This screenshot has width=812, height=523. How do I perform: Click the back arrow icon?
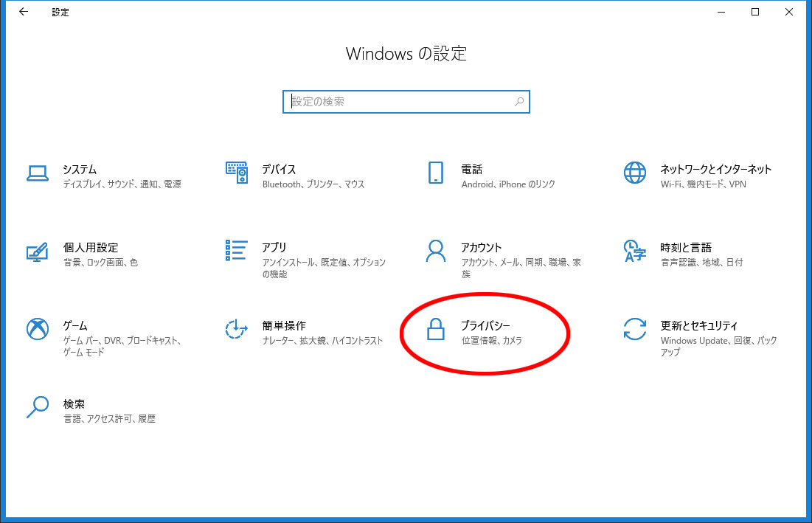[24, 12]
